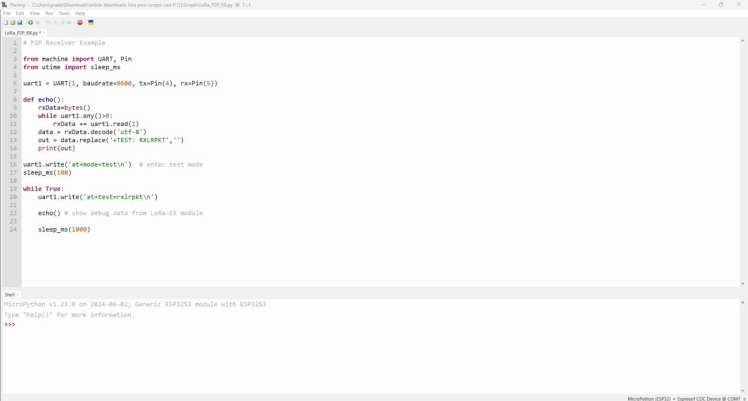Open the Edit menu
Viewport: 748px width, 401px height.
pyautogui.click(x=20, y=13)
